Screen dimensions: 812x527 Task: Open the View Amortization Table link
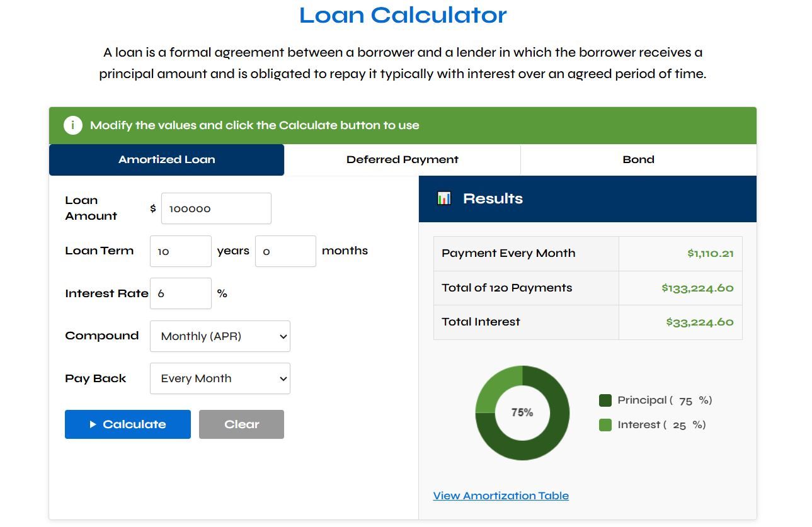click(501, 496)
